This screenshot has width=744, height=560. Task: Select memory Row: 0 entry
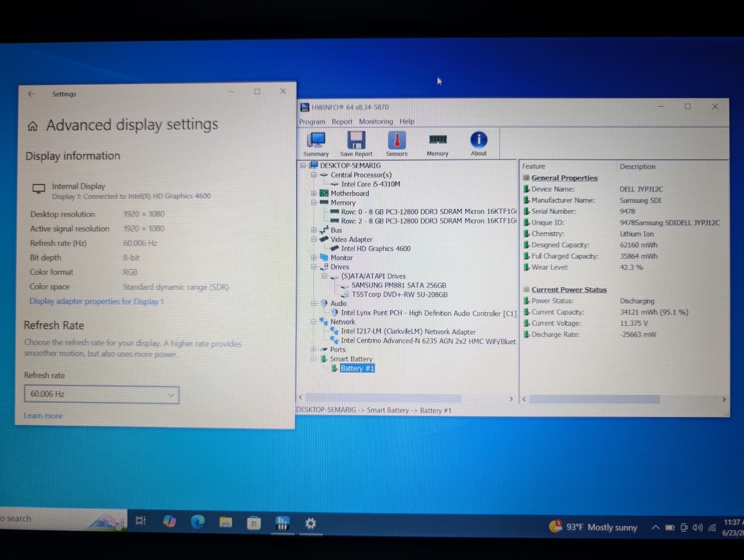[428, 212]
